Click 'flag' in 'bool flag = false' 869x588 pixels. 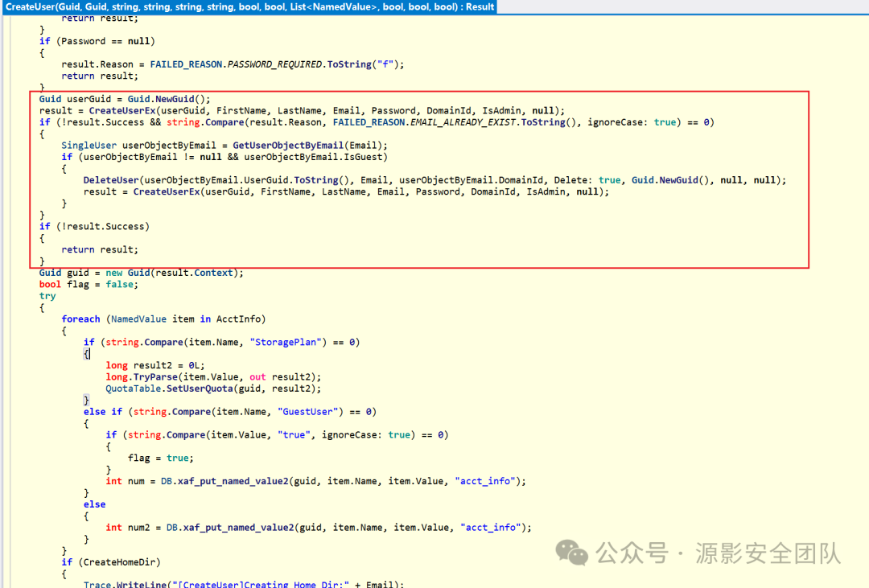pos(77,285)
